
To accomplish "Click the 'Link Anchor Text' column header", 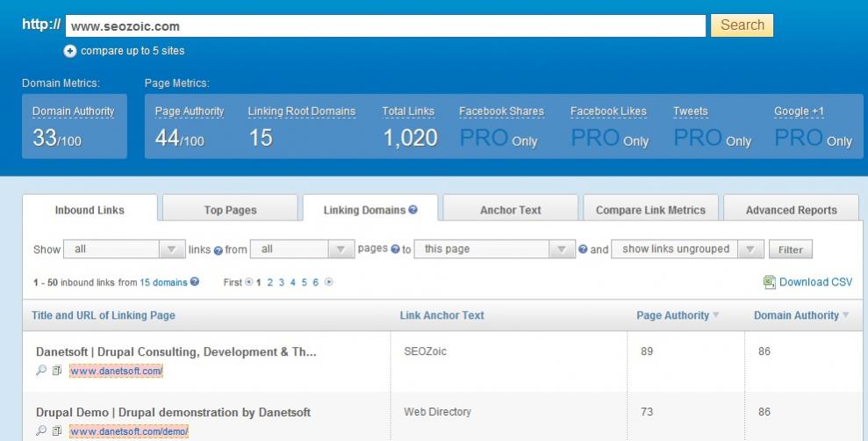I will [441, 315].
